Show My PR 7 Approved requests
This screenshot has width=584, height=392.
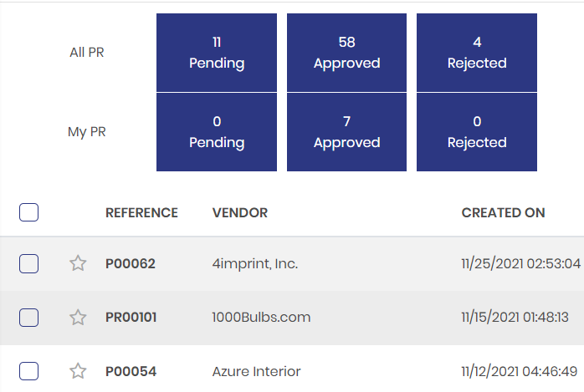point(346,132)
